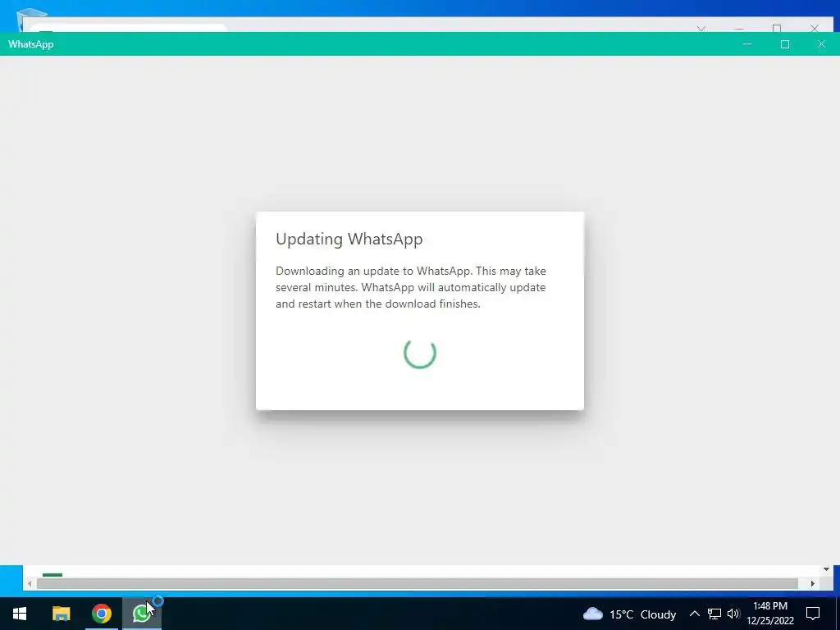This screenshot has height=630, width=840.
Task: Open the clock showing 1:48 PM
Action: [x=769, y=606]
